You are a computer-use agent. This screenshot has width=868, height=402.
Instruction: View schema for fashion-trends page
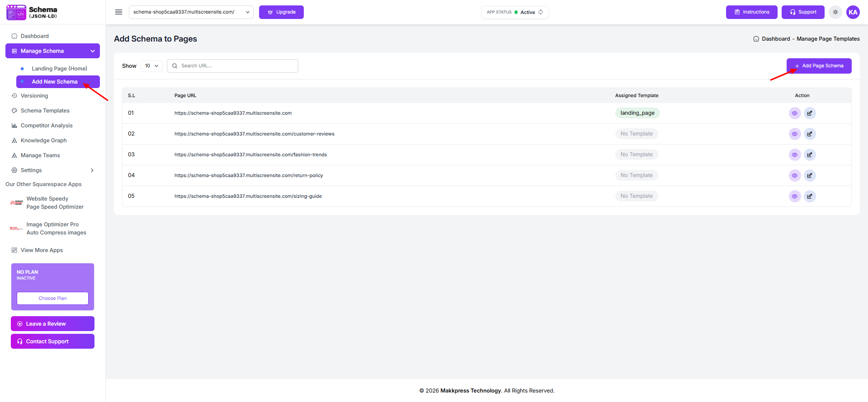794,155
